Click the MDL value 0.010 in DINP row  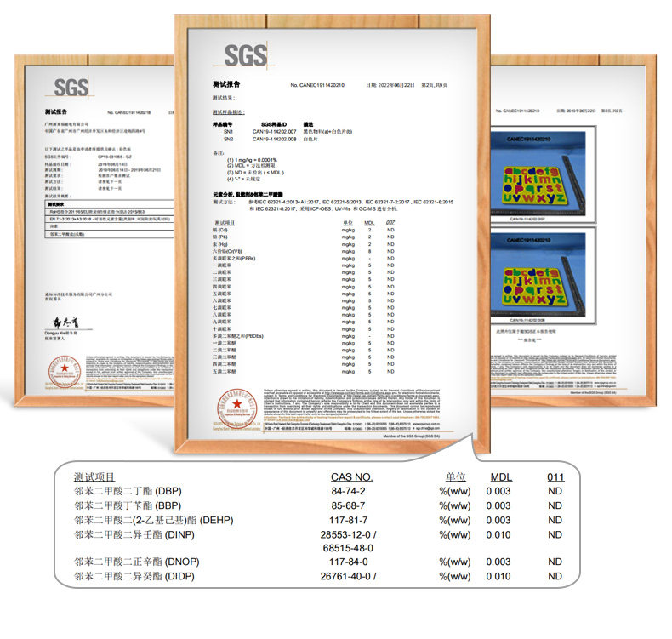(x=498, y=535)
